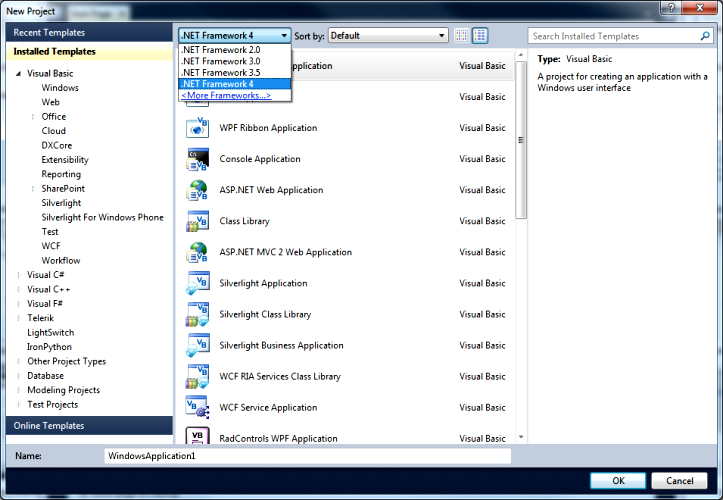Expand the Telerik node

click(x=19, y=318)
